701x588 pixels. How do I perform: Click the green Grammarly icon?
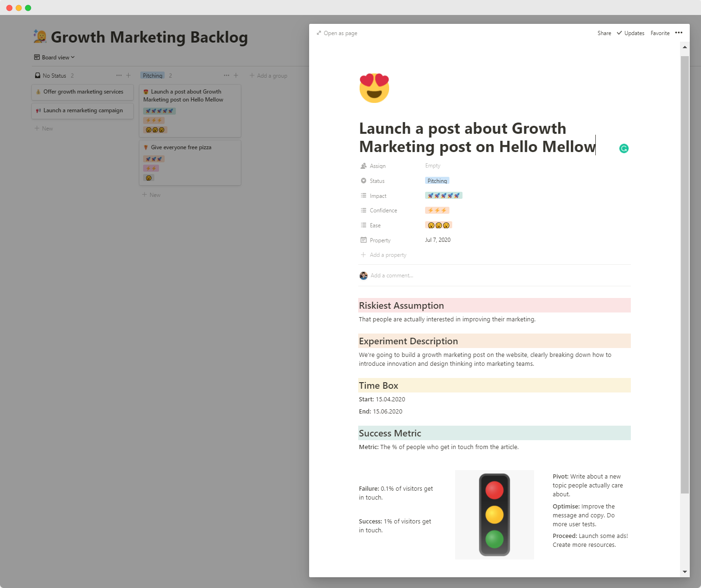[624, 149]
